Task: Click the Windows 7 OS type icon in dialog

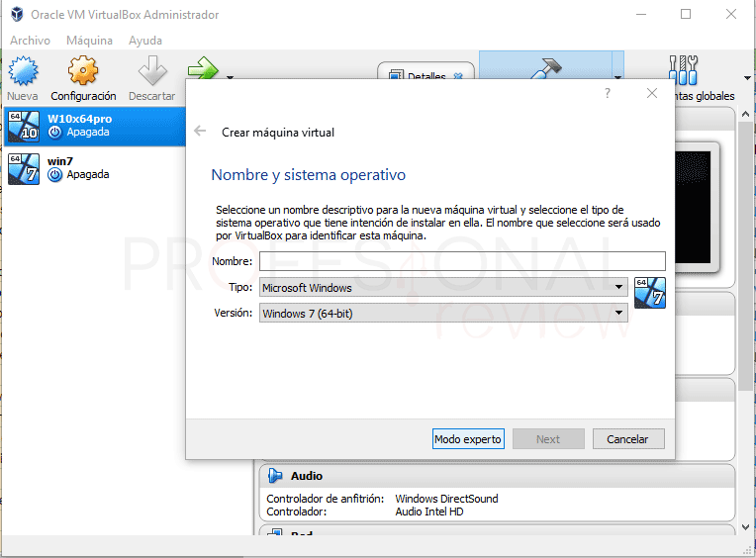Action: coord(650,293)
